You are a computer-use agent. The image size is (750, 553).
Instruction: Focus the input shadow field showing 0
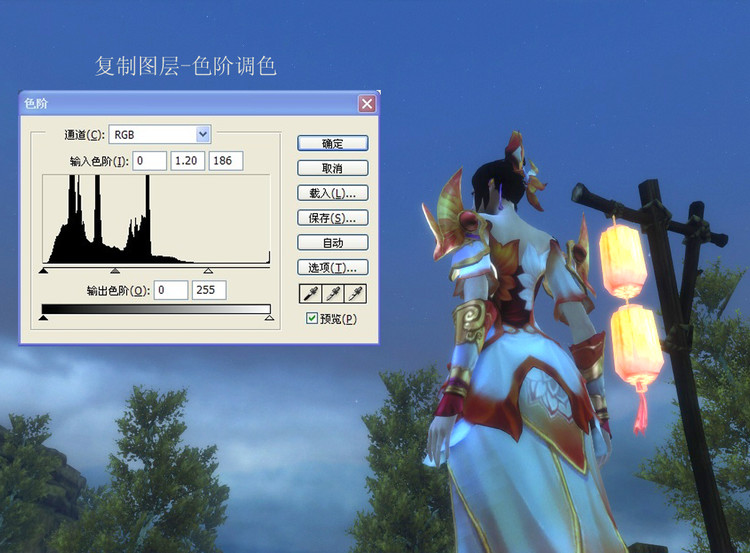point(150,161)
